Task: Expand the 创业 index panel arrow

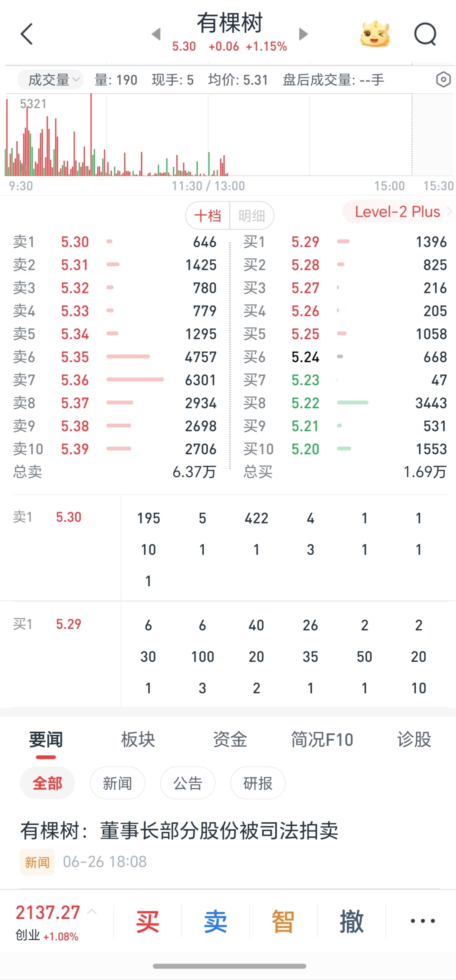Action: [92, 912]
